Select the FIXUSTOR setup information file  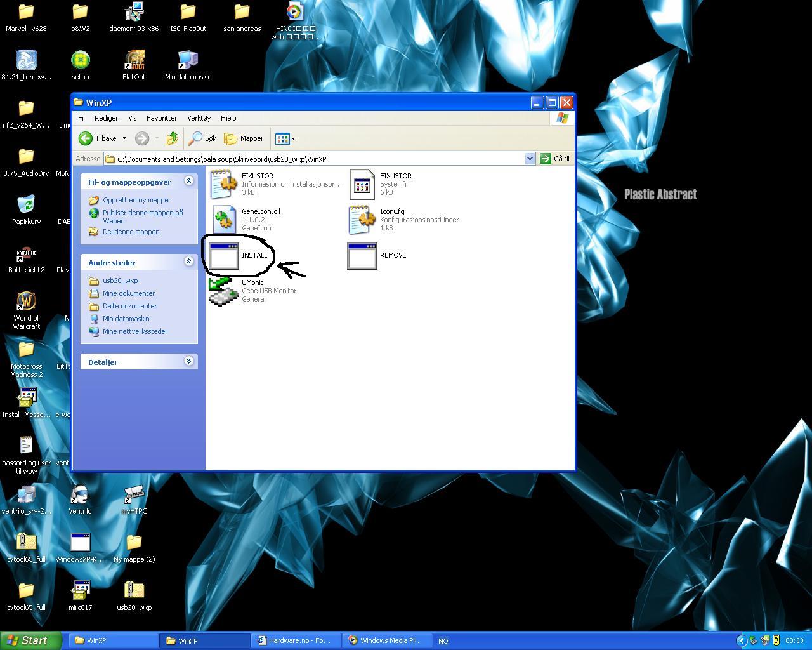pos(224,184)
